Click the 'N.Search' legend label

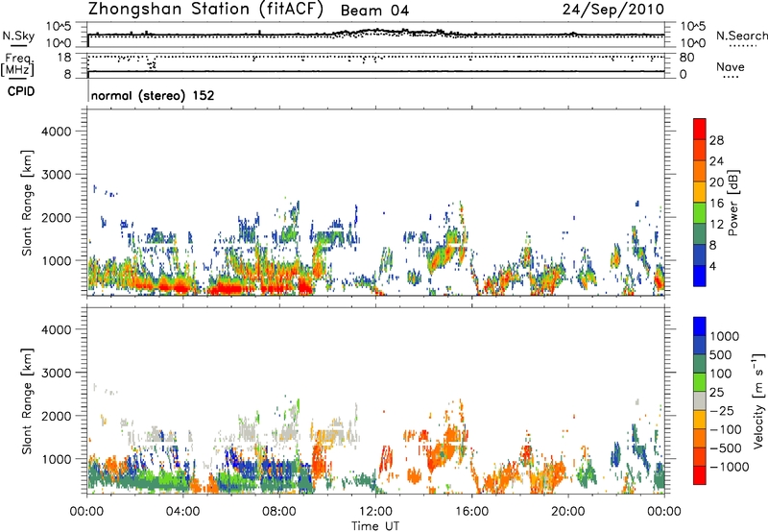click(x=741, y=36)
